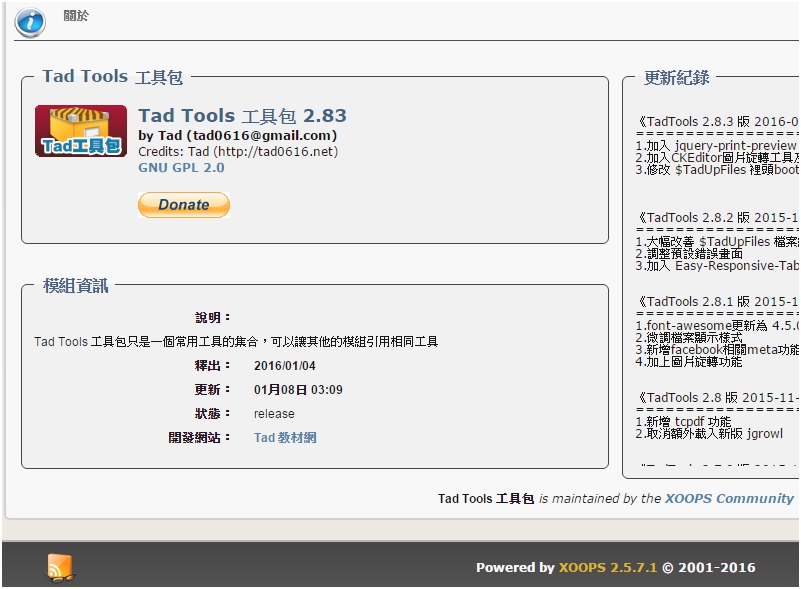This screenshot has width=801, height=589.
Task: Open the Tad 教材網 developer site link
Action: pyautogui.click(x=285, y=438)
